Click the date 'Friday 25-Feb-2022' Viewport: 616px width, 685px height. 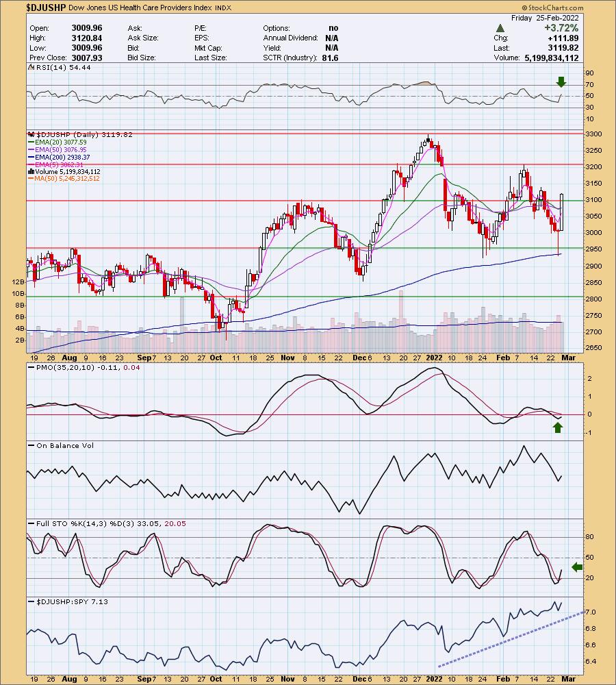[545, 18]
